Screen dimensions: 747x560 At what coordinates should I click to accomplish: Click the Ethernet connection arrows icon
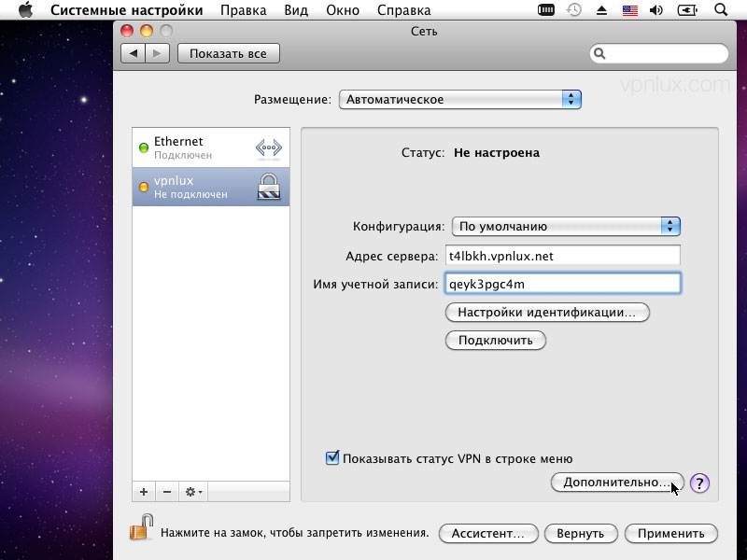(x=269, y=147)
